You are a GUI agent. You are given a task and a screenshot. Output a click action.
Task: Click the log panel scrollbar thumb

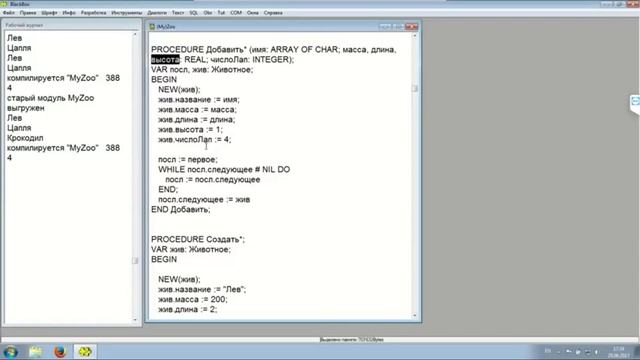[x=135, y=260]
